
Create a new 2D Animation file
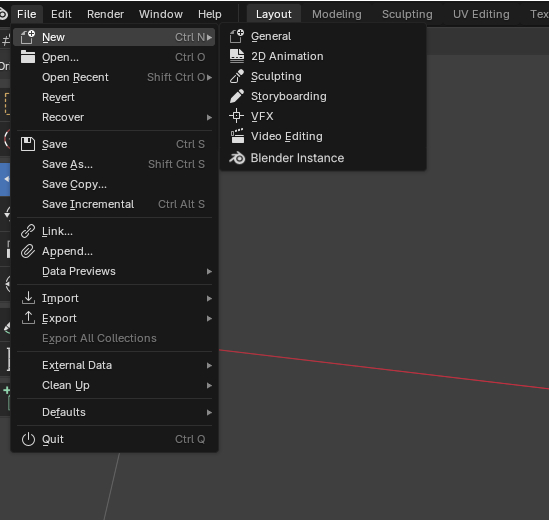(x=323, y=56)
